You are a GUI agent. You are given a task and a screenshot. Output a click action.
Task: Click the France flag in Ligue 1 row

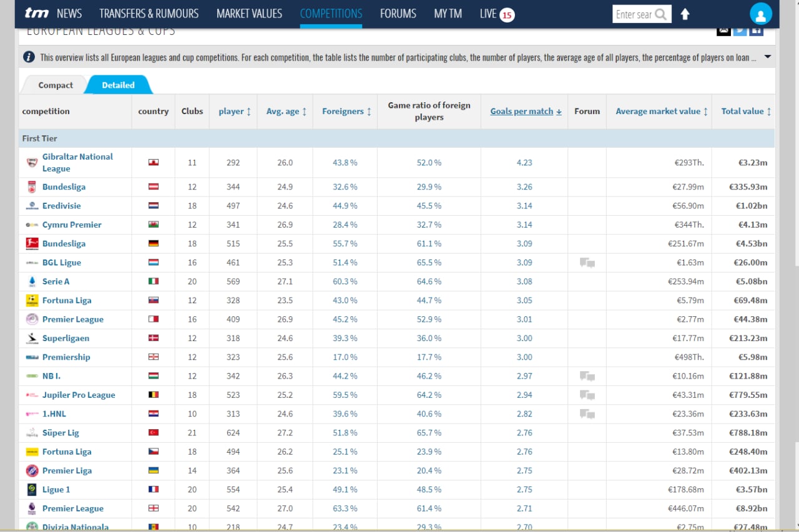pyautogui.click(x=154, y=489)
